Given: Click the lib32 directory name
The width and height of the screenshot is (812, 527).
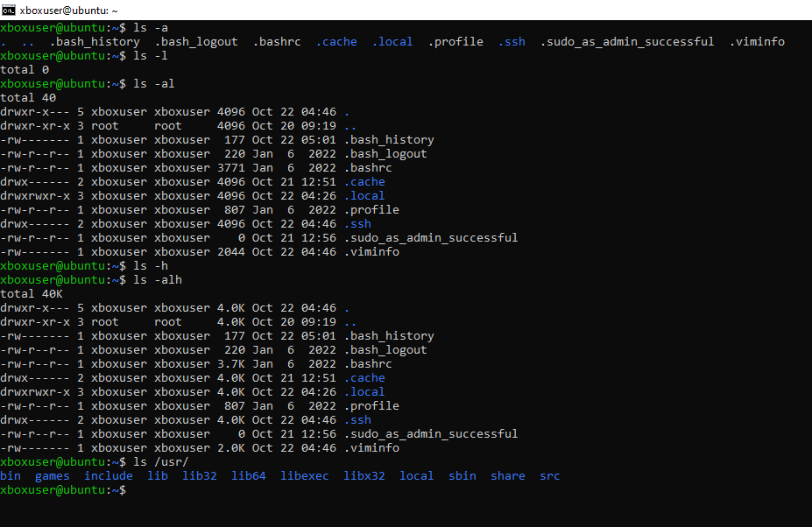Looking at the screenshot, I should [x=200, y=476].
